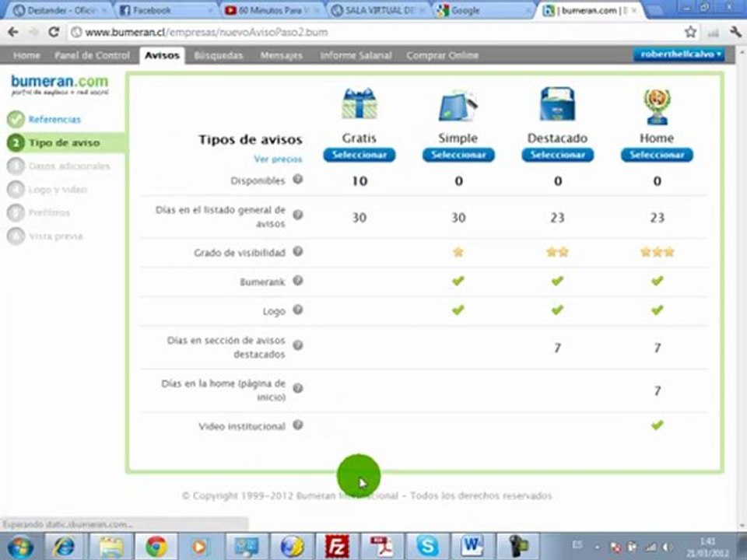Click Seleccionar under Home
Viewport: 747px width, 560px height.
pos(657,155)
